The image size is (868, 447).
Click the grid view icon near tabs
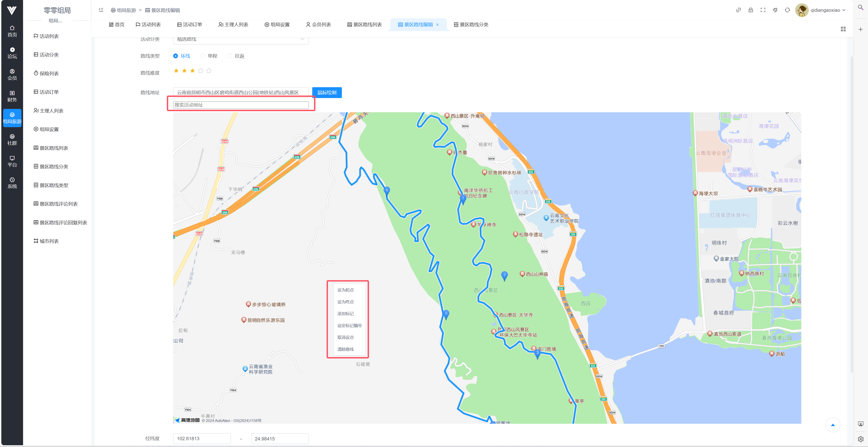pos(843,29)
